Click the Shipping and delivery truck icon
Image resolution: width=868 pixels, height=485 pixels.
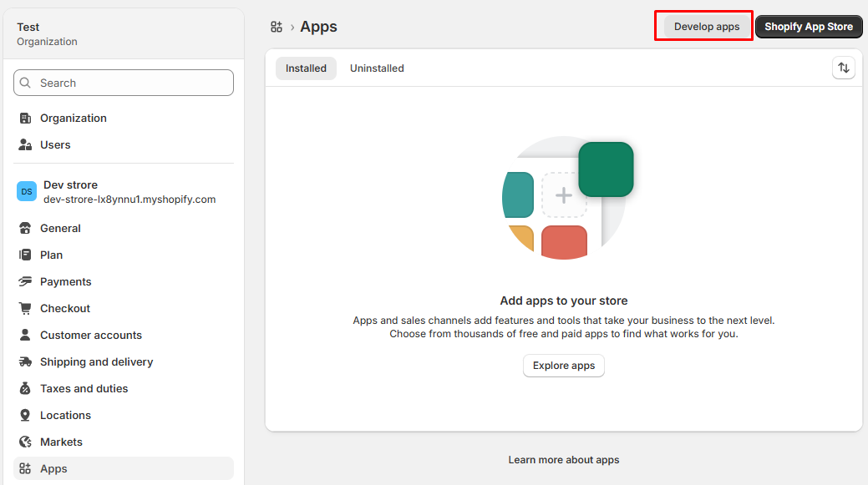coord(25,361)
